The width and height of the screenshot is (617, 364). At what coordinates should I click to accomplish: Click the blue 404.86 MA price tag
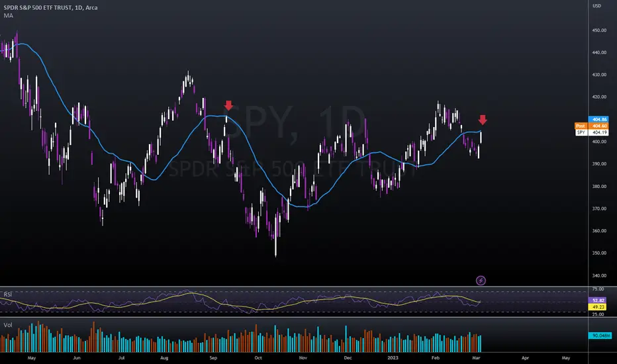(598, 119)
